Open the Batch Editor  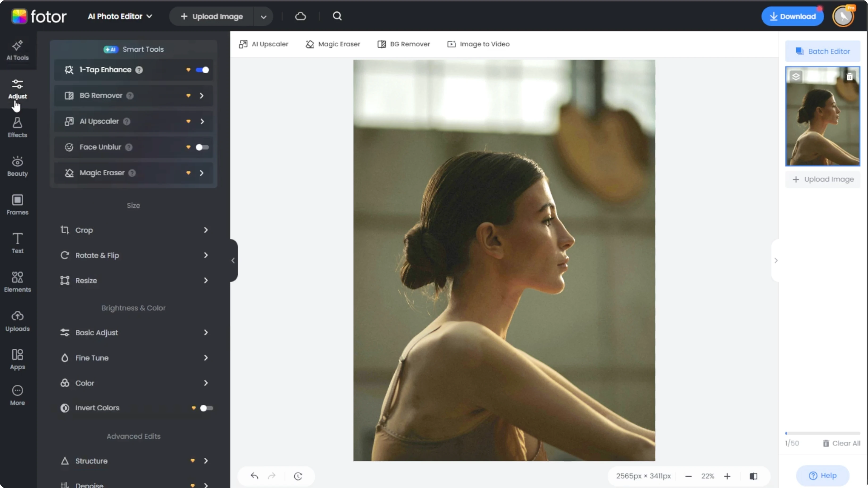pos(822,51)
